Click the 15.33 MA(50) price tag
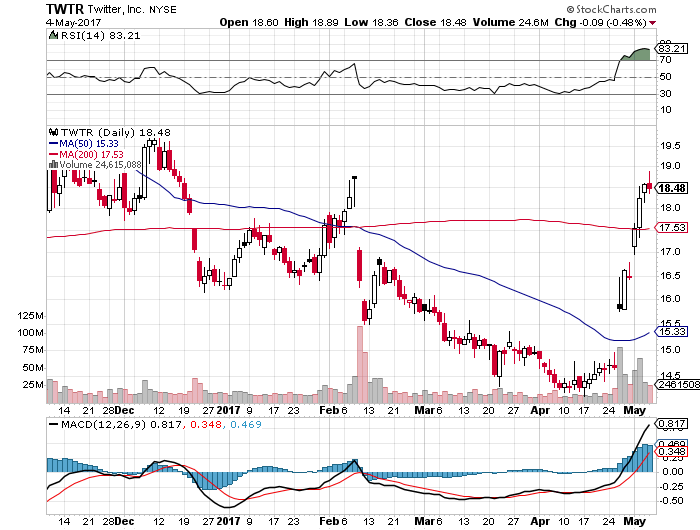This screenshot has width=700, height=530. (672, 331)
